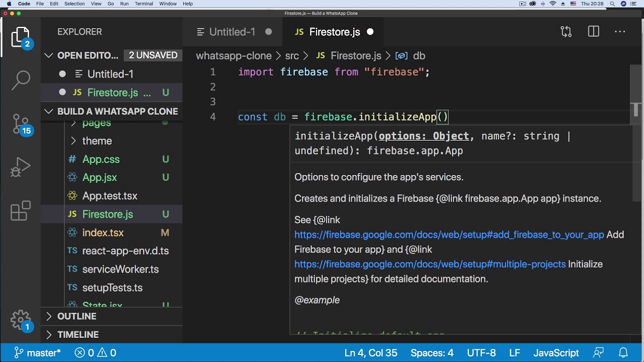Viewport: 644px width, 362px height.
Task: Expand the Outline section
Action: click(x=49, y=316)
